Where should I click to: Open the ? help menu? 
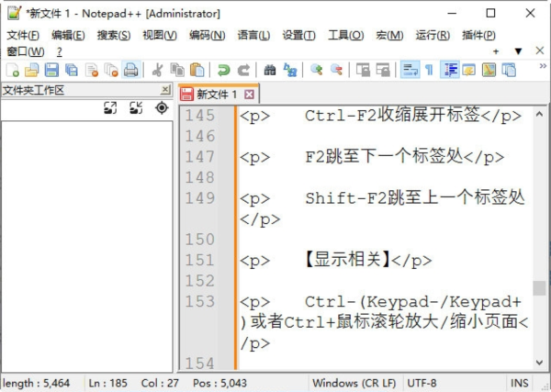(60, 51)
